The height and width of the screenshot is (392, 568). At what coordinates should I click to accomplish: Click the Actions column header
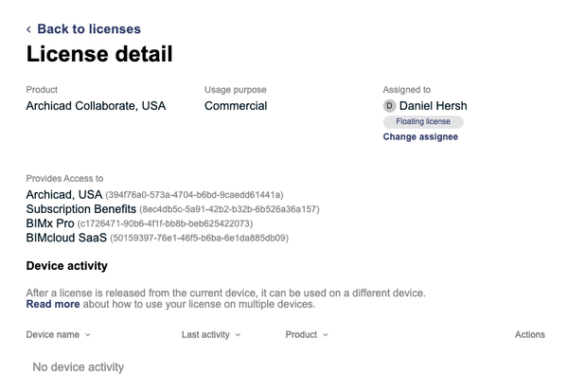[529, 334]
